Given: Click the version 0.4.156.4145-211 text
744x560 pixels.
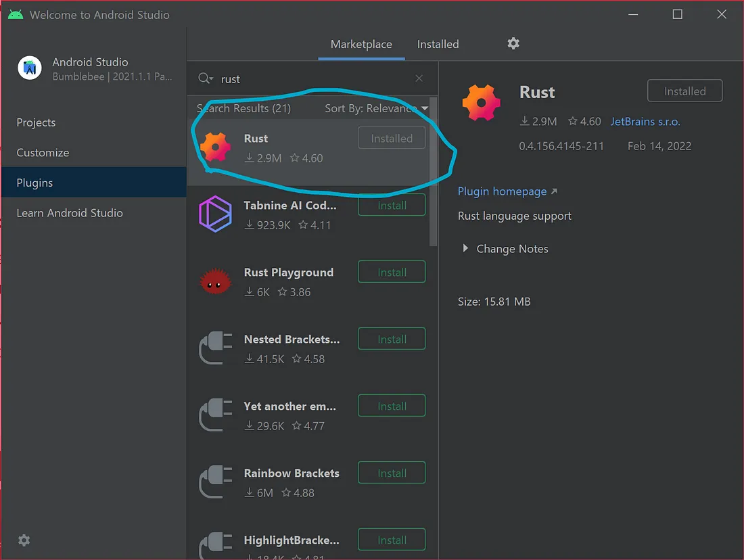Looking at the screenshot, I should tap(561, 145).
